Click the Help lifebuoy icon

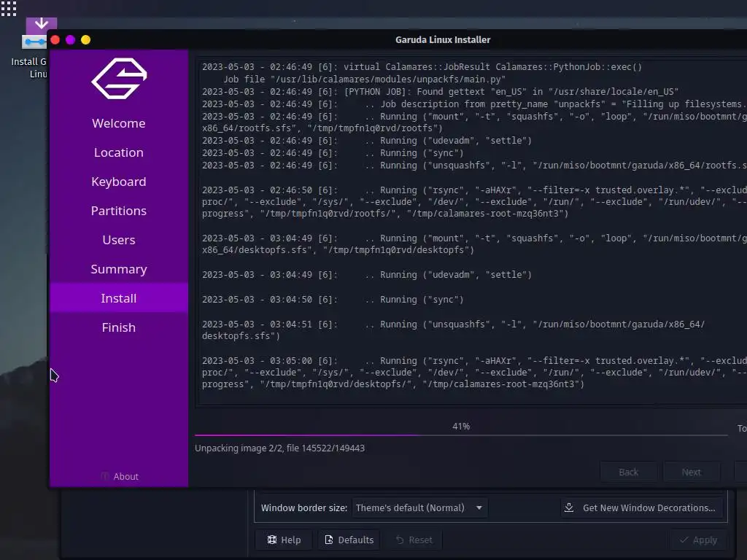point(272,540)
